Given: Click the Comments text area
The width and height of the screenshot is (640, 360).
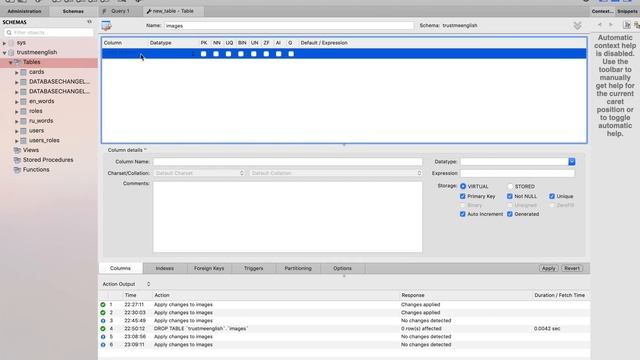Looking at the screenshot, I should (288, 217).
